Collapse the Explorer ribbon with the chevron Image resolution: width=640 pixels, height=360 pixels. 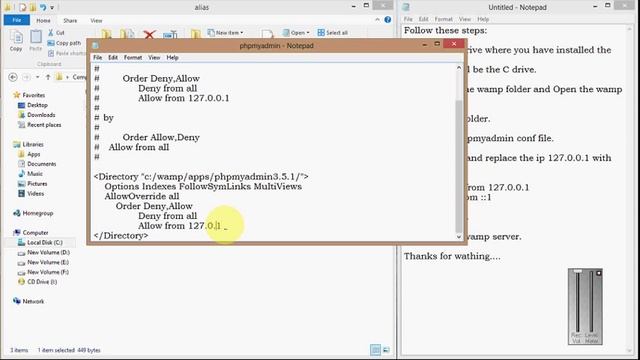pyautogui.click(x=377, y=20)
